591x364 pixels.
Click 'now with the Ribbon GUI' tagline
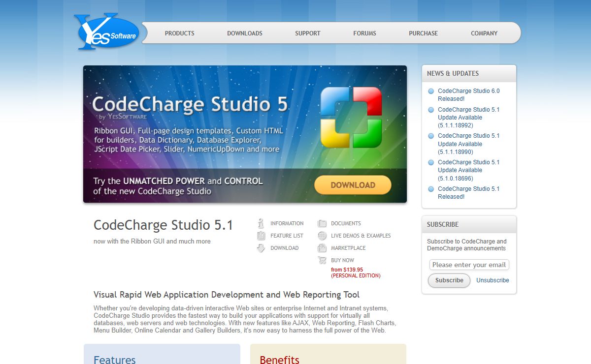[x=152, y=242]
